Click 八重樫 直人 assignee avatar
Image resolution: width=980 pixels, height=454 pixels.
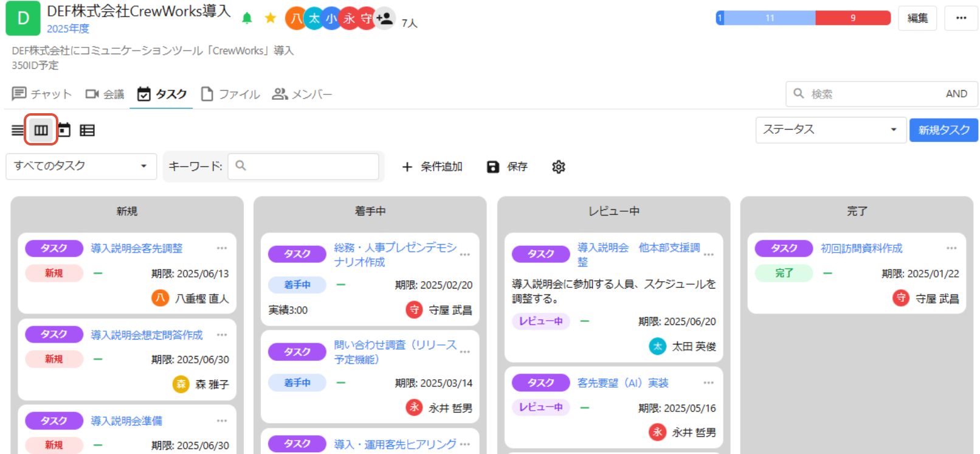pos(160,298)
